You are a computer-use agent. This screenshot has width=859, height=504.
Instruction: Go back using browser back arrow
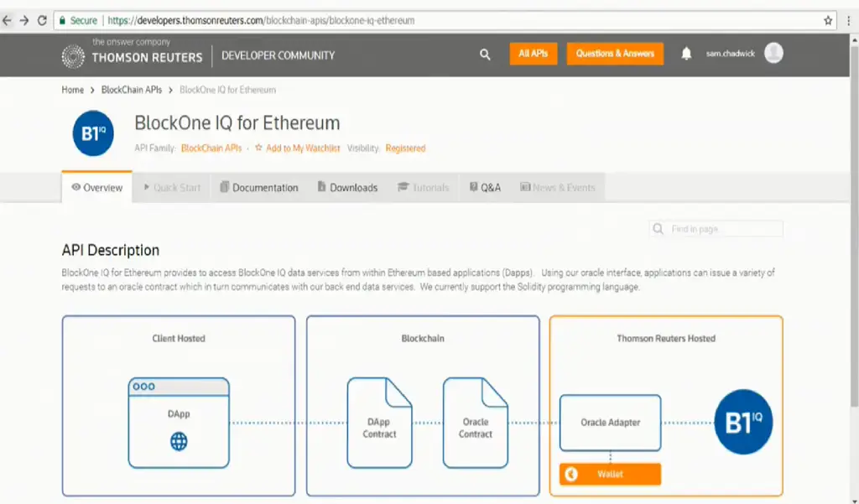point(8,20)
